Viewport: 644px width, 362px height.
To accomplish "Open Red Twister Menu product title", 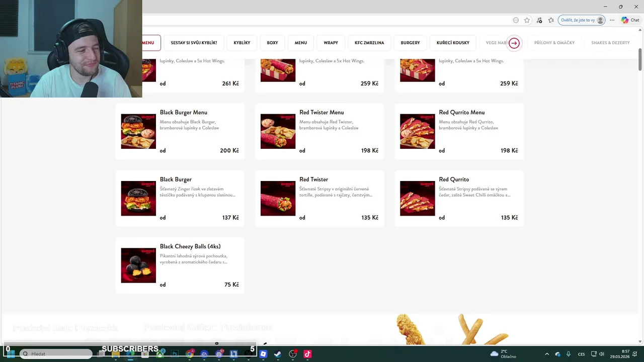I will pos(321,113).
